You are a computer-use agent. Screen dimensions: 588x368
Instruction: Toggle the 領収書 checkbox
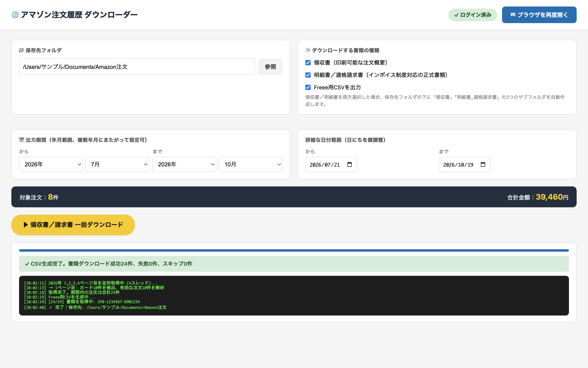click(308, 63)
